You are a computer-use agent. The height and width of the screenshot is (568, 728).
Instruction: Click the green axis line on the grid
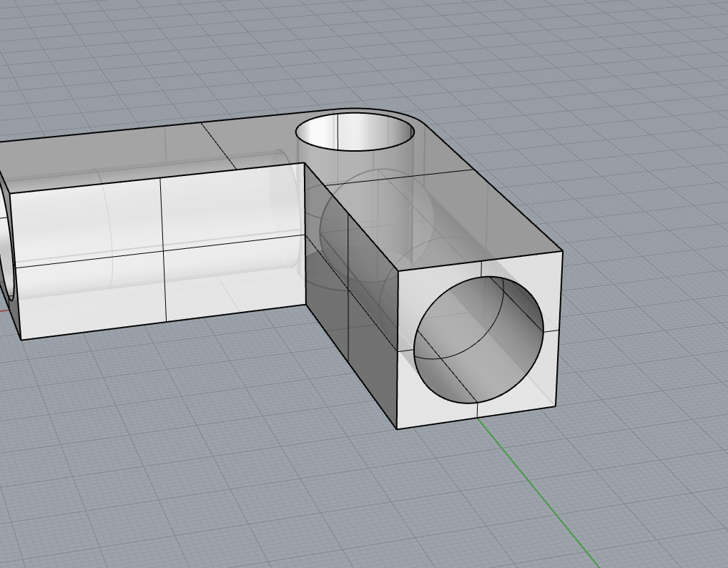(538, 493)
